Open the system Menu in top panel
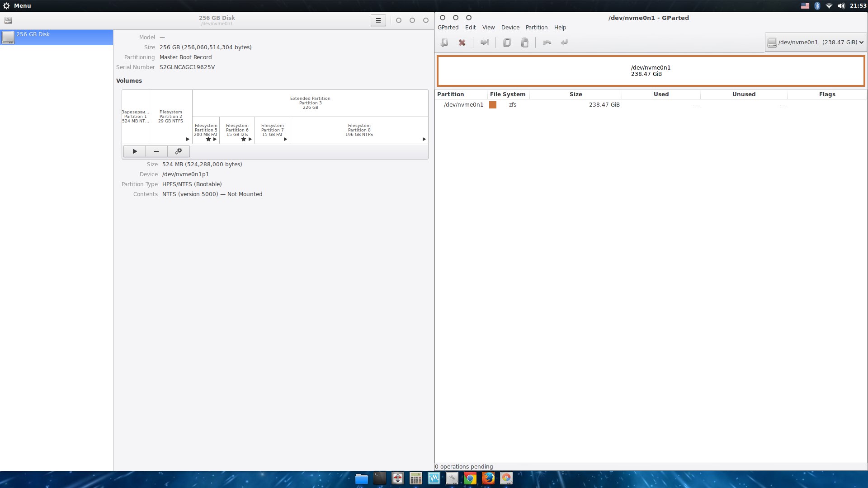Screen dimensions: 868x488 coord(17,5)
